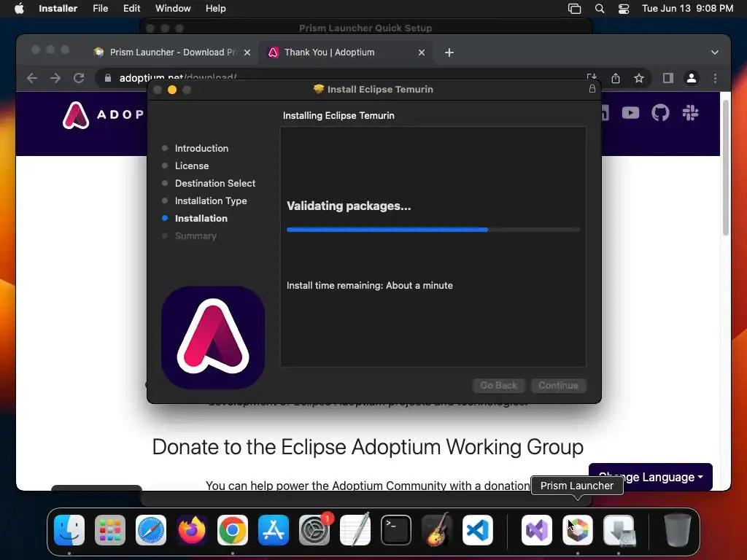Open a new Chrome tab
The height and width of the screenshot is (560, 747).
coord(449,52)
